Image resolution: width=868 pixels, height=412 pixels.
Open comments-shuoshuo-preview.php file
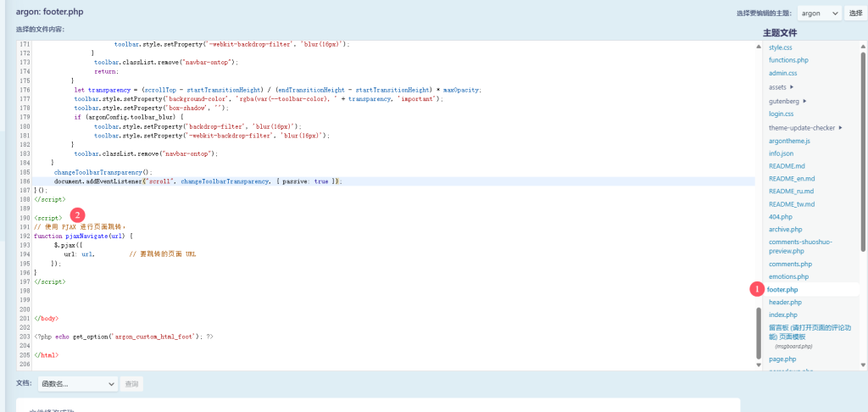point(800,247)
